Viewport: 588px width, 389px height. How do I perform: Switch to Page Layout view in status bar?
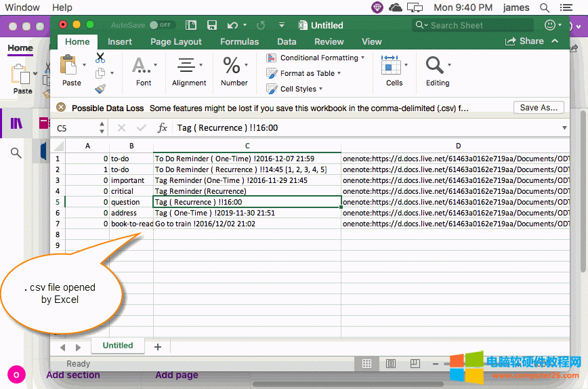[390, 364]
